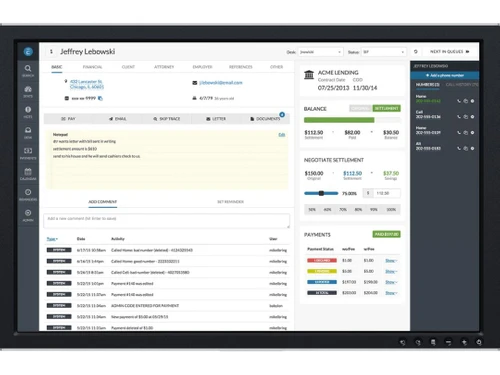The width and height of the screenshot is (500, 375).
Task: Open the Call History tab
Action: click(462, 85)
